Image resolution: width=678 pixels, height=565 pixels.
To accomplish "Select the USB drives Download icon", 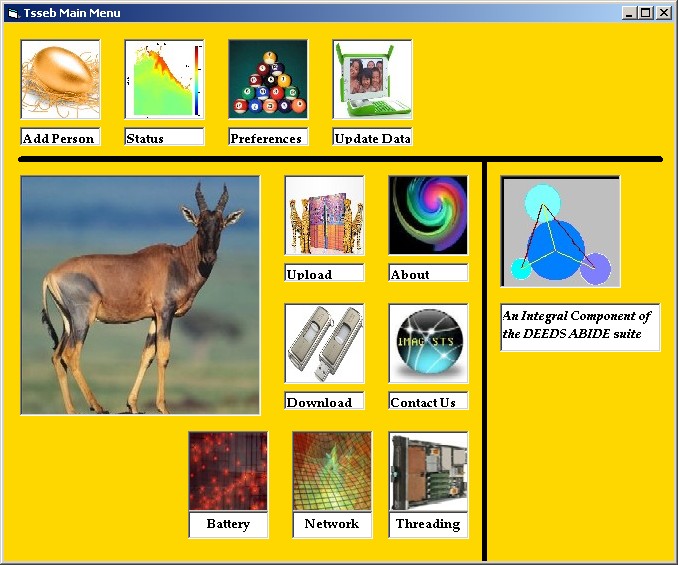I will [x=324, y=344].
